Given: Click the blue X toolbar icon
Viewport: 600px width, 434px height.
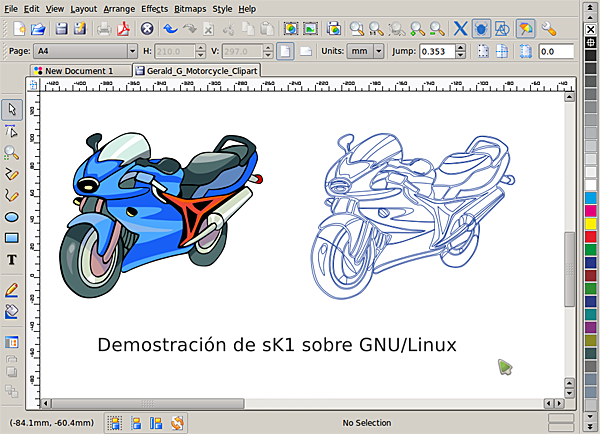Looking at the screenshot, I should [x=460, y=29].
